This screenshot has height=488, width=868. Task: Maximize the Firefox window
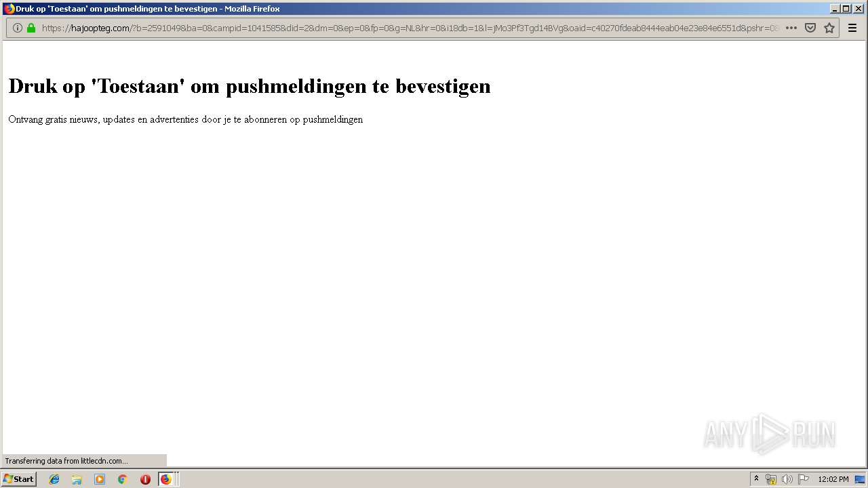(846, 9)
